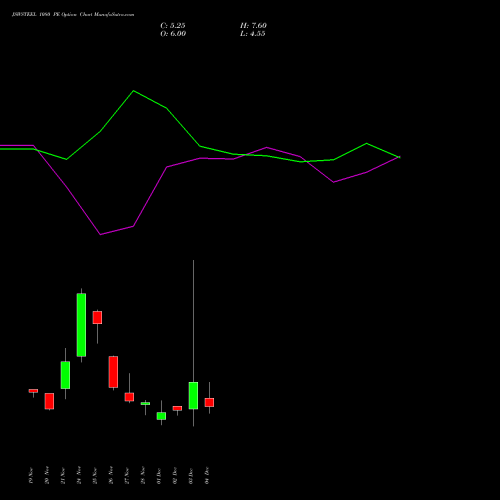Click the "25 Nov" date axis label
This screenshot has height=500, width=500.
click(x=95, y=476)
